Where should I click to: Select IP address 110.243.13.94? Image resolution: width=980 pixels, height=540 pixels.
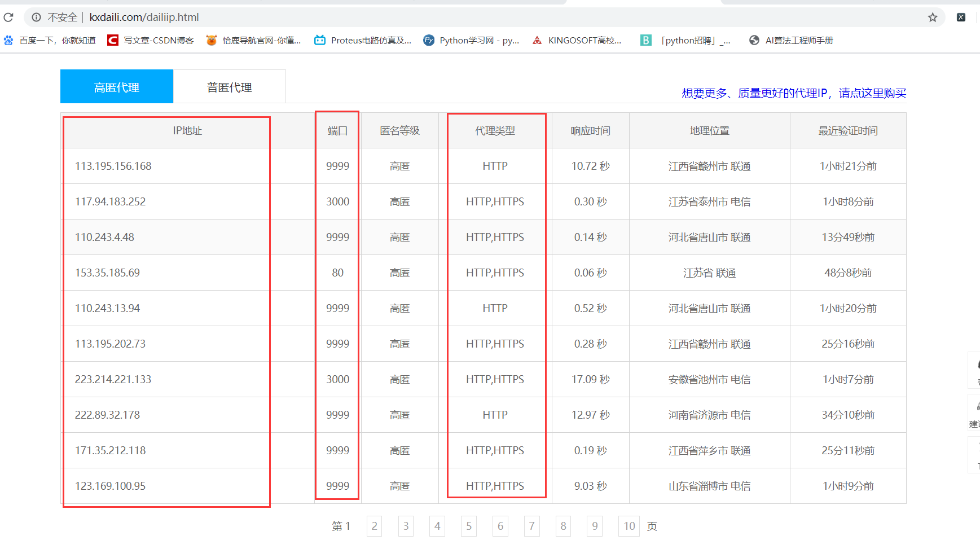tap(108, 308)
